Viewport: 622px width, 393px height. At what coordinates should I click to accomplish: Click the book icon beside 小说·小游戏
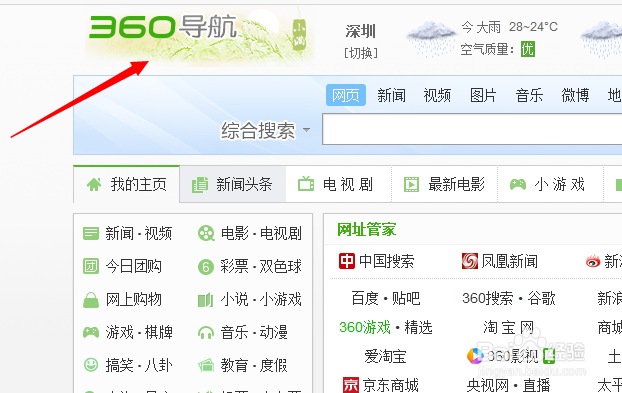click(x=205, y=300)
